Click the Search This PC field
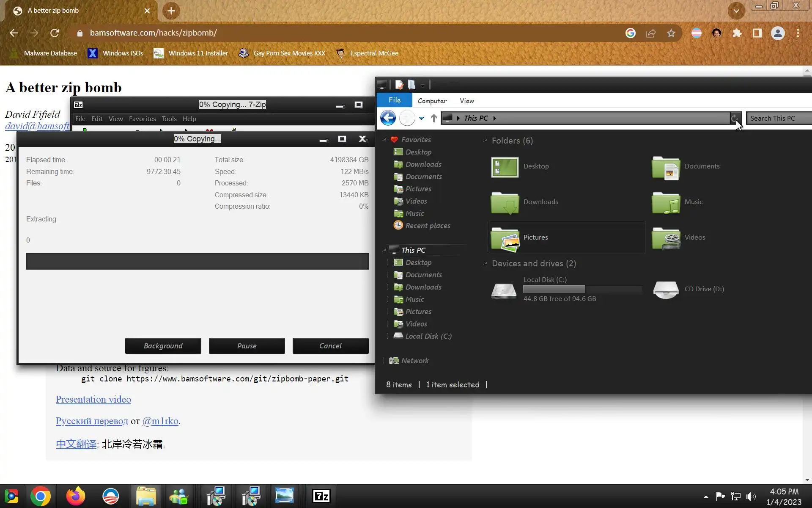 coord(778,118)
